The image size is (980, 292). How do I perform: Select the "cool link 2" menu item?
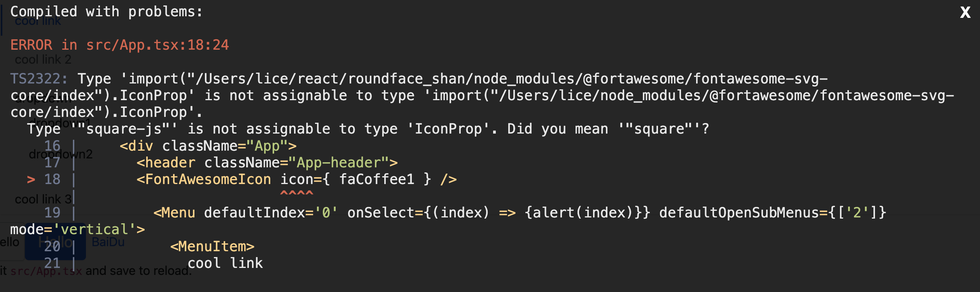pyautogui.click(x=43, y=60)
